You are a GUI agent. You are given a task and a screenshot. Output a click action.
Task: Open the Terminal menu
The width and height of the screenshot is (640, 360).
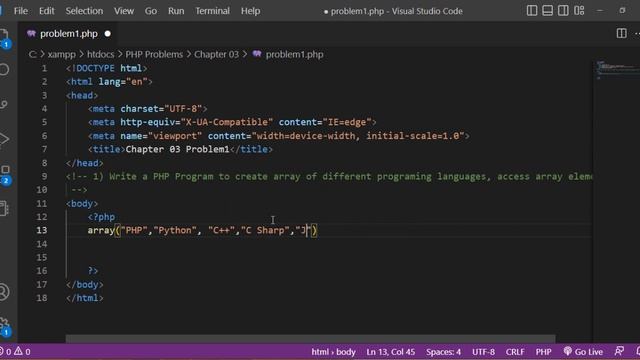pos(212,11)
